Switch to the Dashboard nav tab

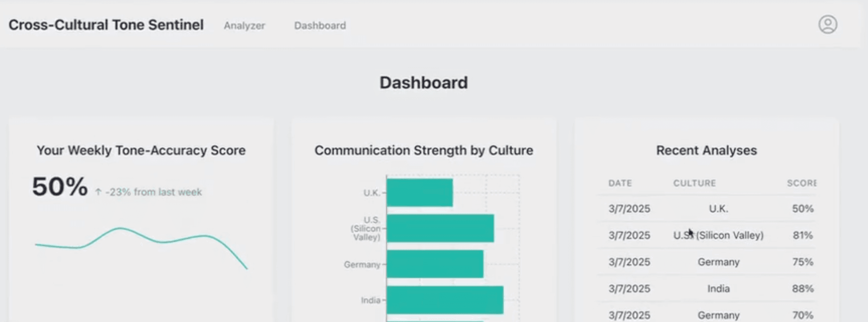pos(320,25)
